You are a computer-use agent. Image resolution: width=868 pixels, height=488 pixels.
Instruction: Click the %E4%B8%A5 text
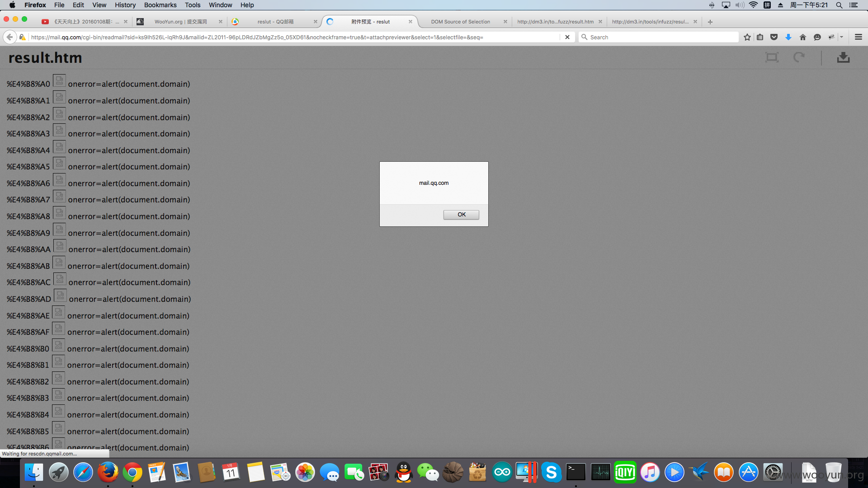[x=28, y=167]
